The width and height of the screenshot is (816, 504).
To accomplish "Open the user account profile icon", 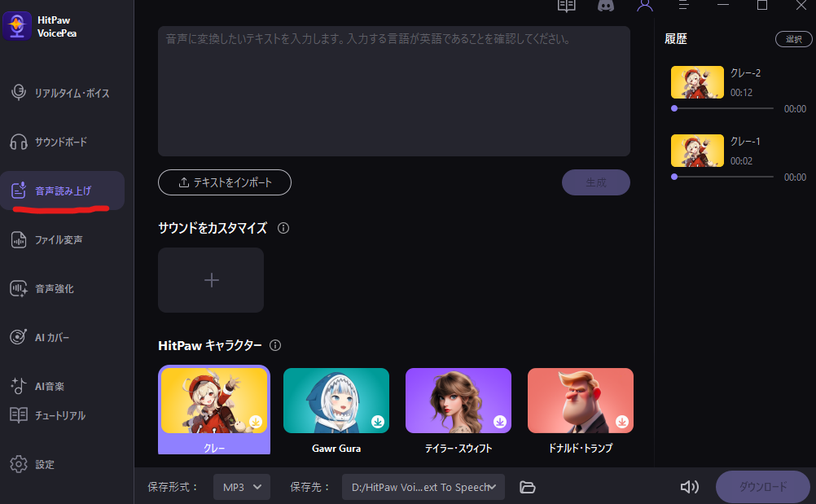I will click(x=645, y=6).
